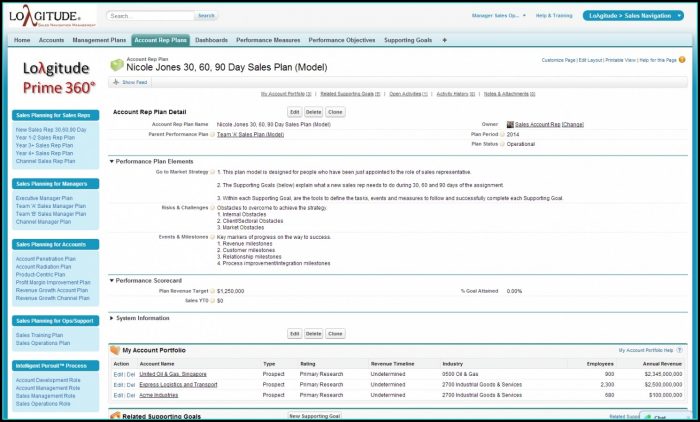
Task: Click the info icon beside Go to Market Strategy
Action: pos(212,172)
